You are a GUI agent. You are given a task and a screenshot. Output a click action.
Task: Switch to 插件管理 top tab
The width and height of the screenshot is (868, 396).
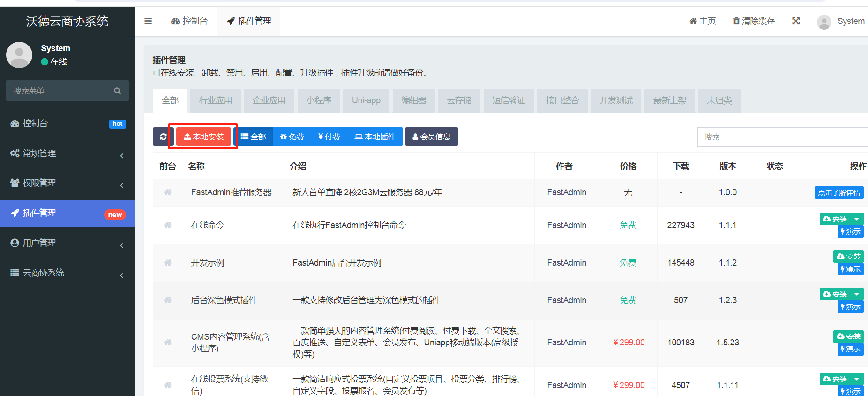point(249,21)
